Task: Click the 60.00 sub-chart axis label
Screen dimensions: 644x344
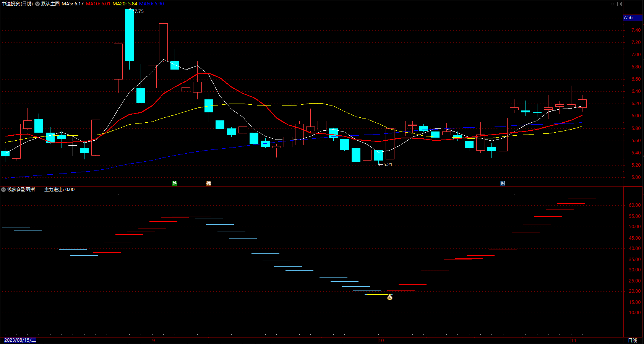Action: (x=635, y=205)
